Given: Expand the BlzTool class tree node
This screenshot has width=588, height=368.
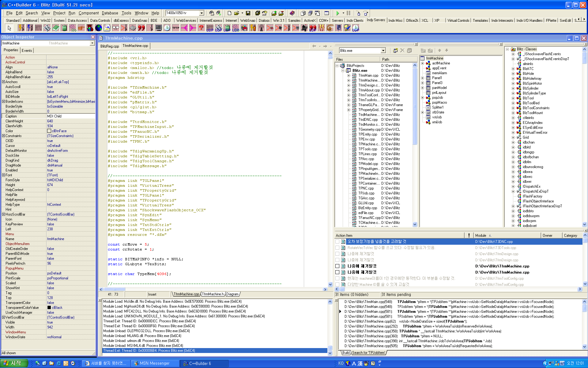Looking at the screenshot, I should (x=513, y=98).
